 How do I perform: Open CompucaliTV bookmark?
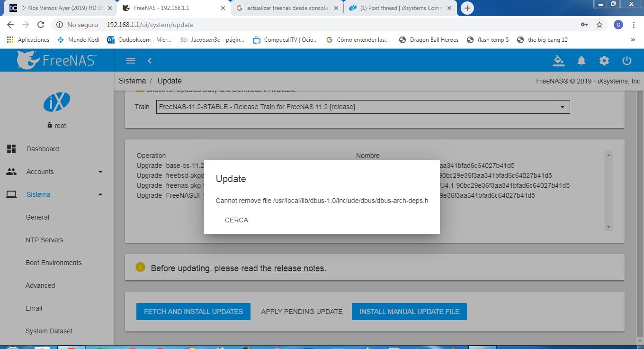(x=286, y=40)
